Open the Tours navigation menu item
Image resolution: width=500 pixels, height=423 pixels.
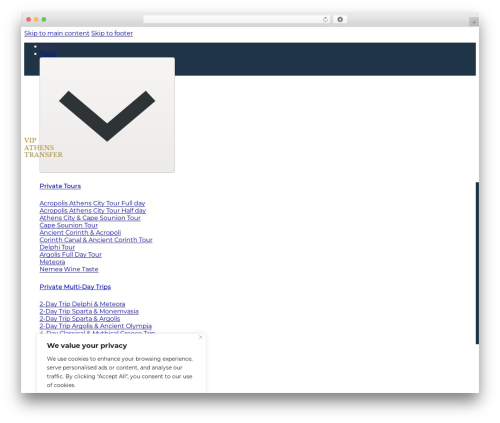[x=48, y=54]
